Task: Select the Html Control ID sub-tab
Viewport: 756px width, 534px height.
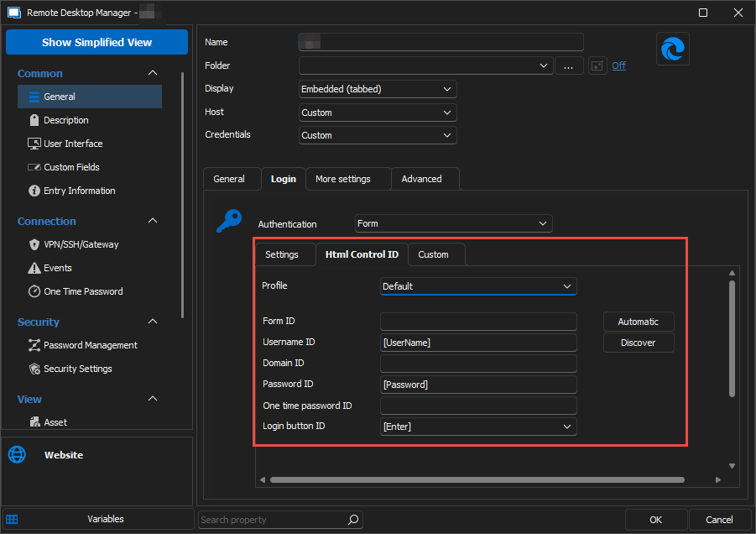Action: click(362, 254)
